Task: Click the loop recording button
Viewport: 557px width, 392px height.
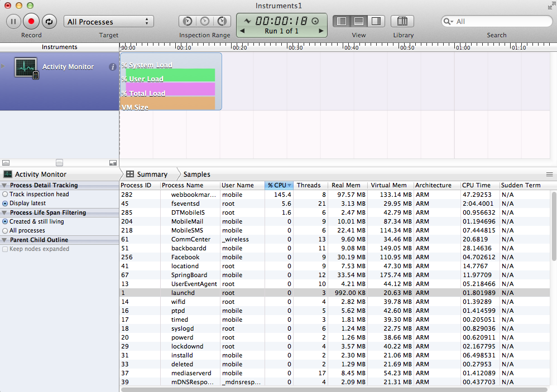Action: click(x=49, y=21)
